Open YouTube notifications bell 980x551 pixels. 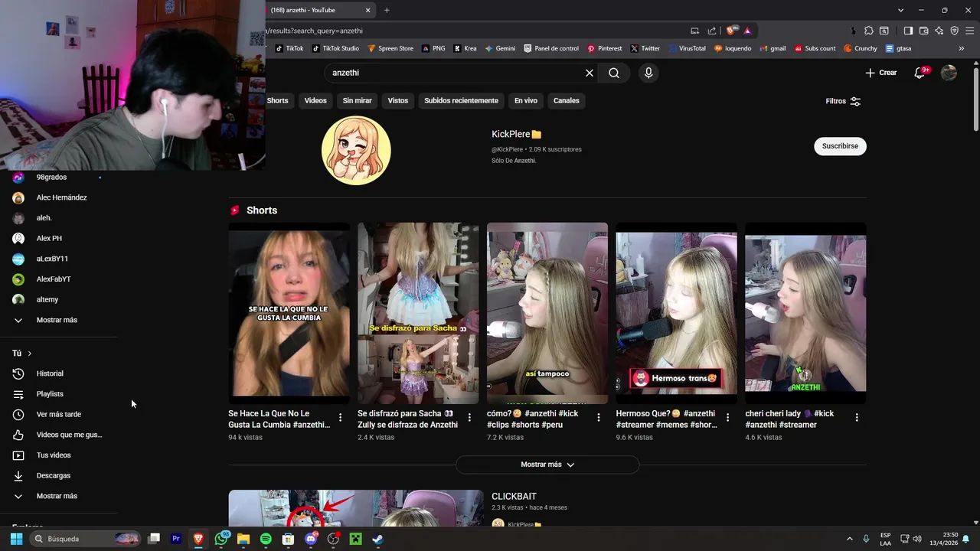921,73
